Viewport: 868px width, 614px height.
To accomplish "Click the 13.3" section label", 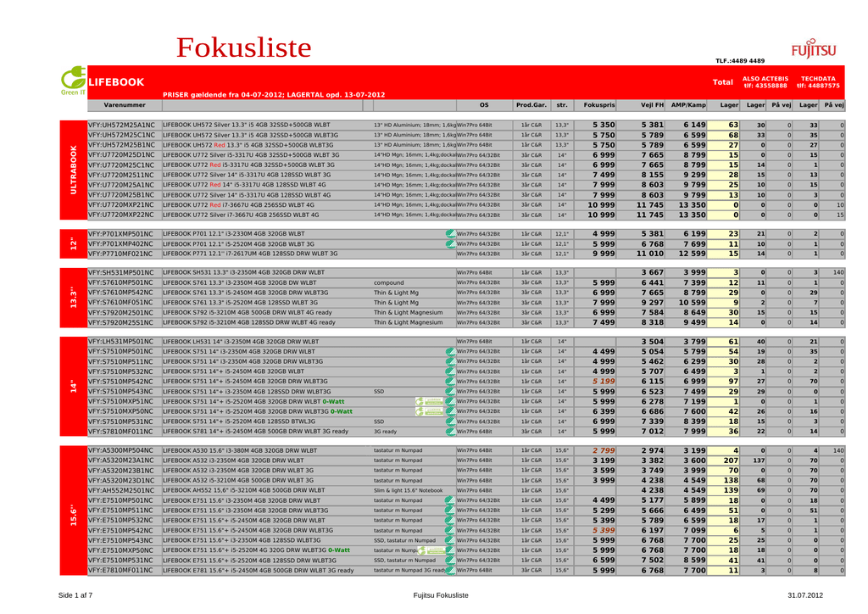I will tap(73, 298).
